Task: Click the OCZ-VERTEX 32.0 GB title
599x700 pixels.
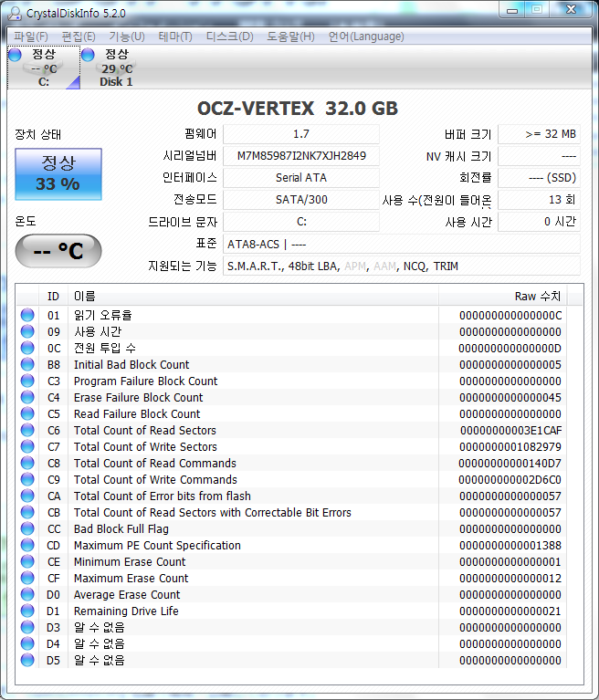Action: pos(298,109)
